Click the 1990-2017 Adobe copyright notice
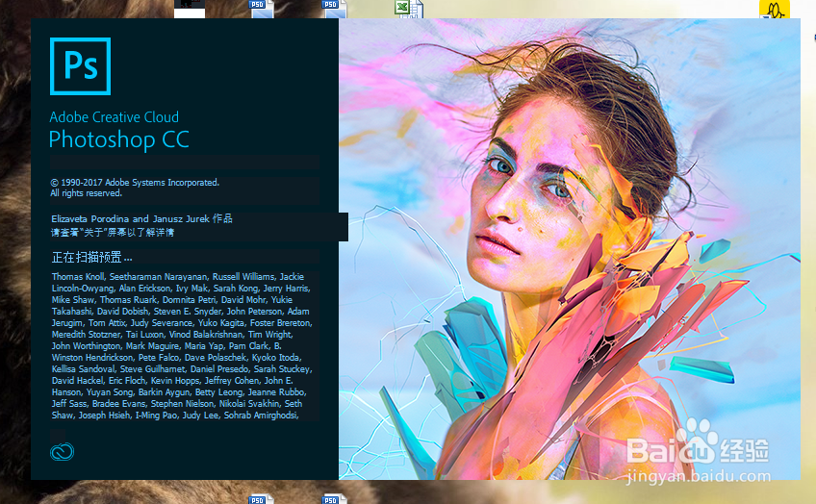This screenshot has width=816, height=504. 135,188
